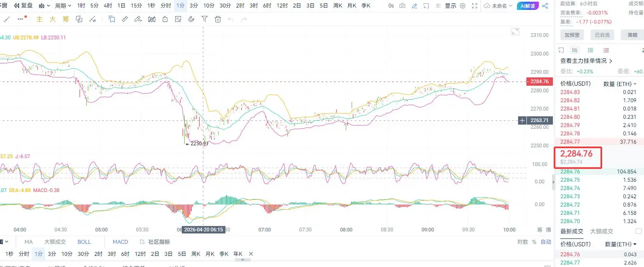The height and width of the screenshot is (267, 644).
Task: Toggle 对数 log scale
Action: (x=523, y=242)
